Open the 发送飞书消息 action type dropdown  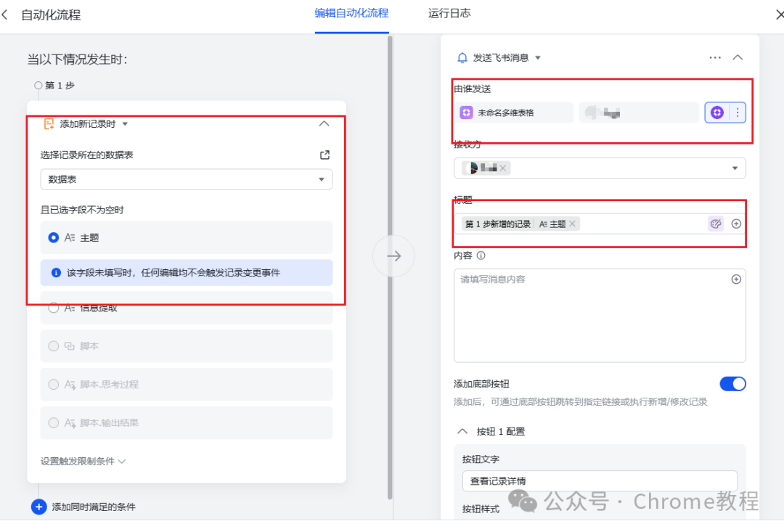[x=538, y=57]
